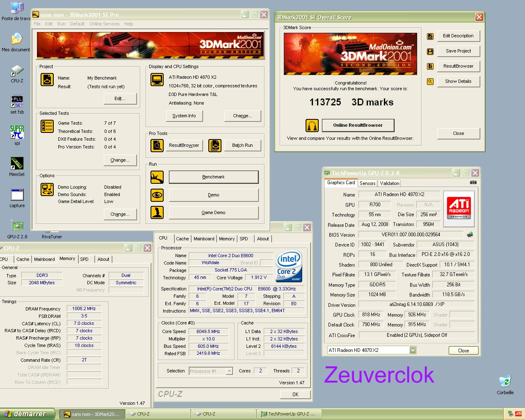Open the File menu in 3DMark2001
This screenshot has width=525, height=420.
coord(37,24)
